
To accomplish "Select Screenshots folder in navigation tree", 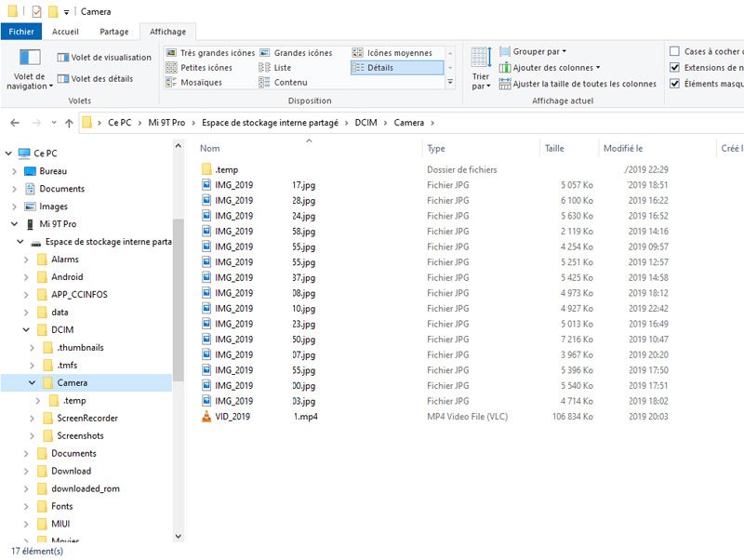I will pos(80,436).
